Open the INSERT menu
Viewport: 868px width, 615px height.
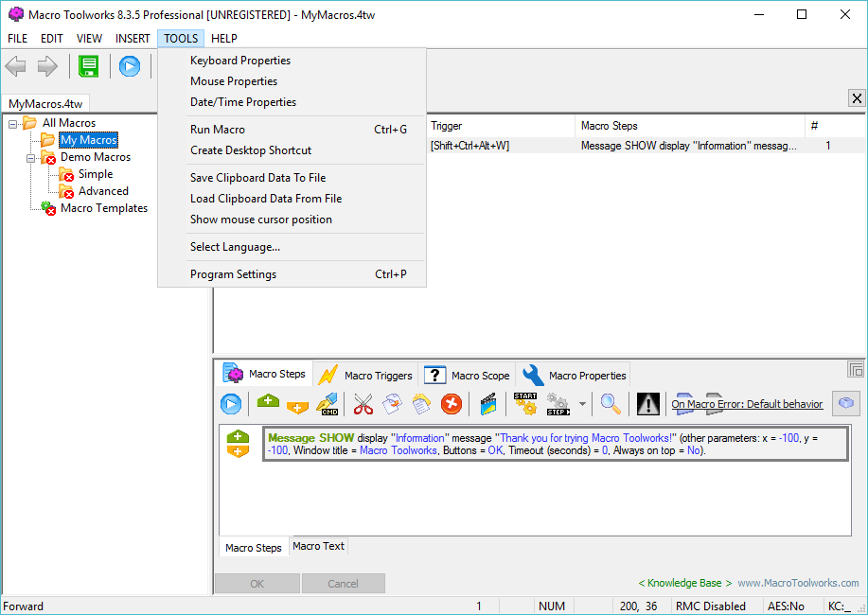[x=133, y=39]
